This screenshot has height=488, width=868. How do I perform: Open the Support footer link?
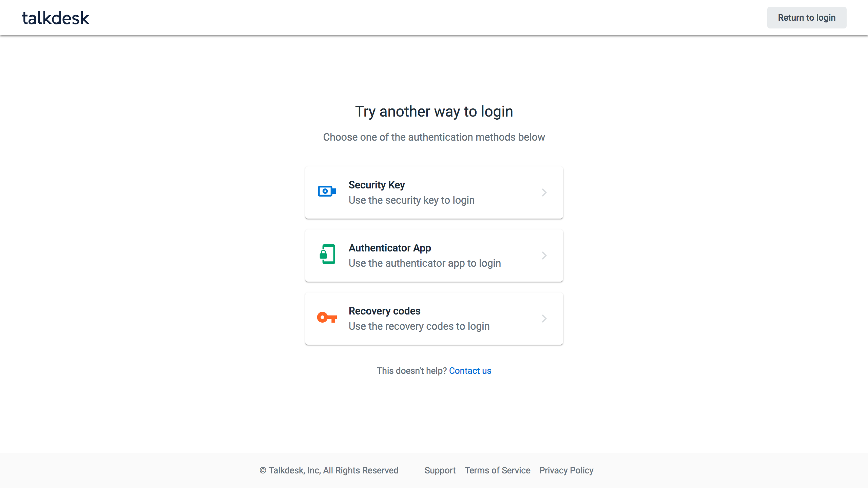pyautogui.click(x=440, y=470)
